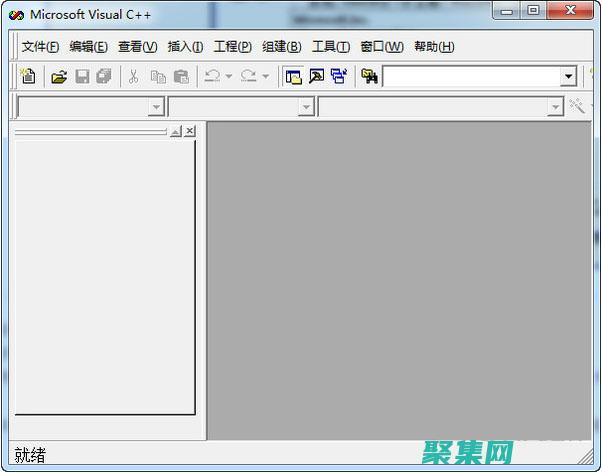Click the Copy icon
The height and width of the screenshot is (474, 602).
coord(158,77)
